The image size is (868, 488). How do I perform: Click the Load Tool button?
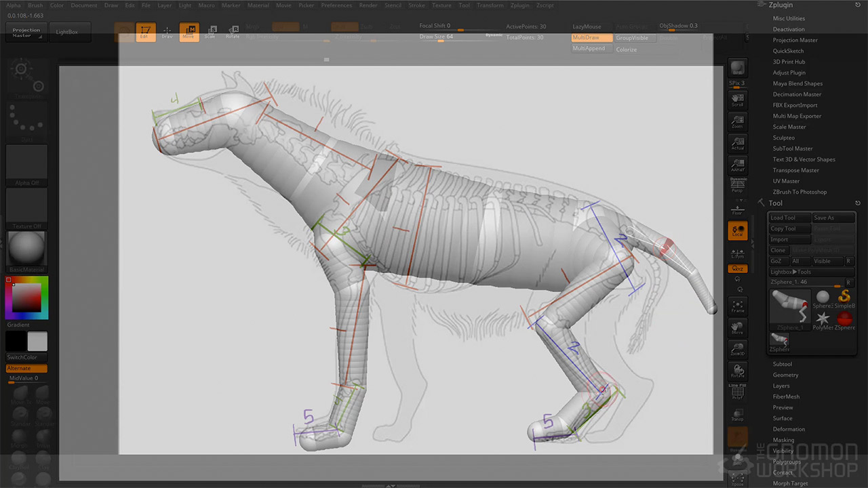point(789,218)
